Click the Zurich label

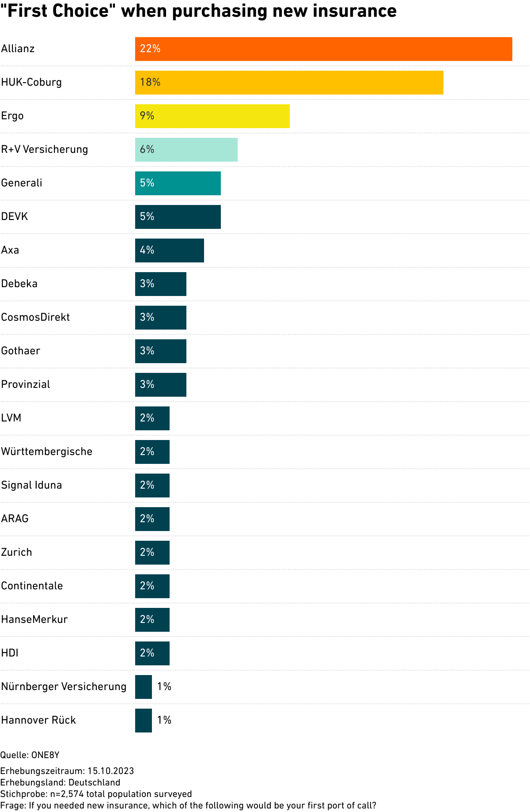coord(17,552)
